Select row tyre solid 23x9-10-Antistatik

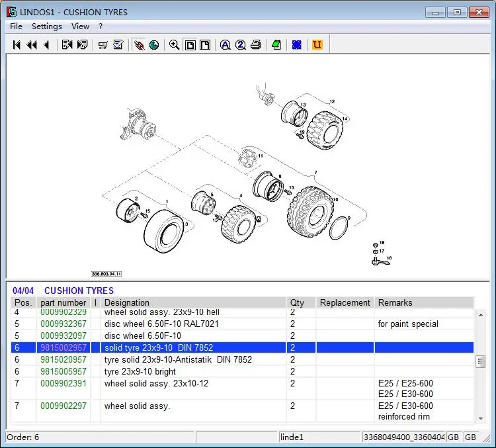(178, 360)
